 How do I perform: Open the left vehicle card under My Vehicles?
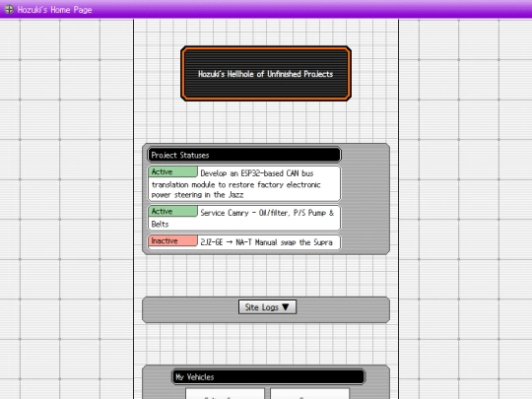coord(225,393)
